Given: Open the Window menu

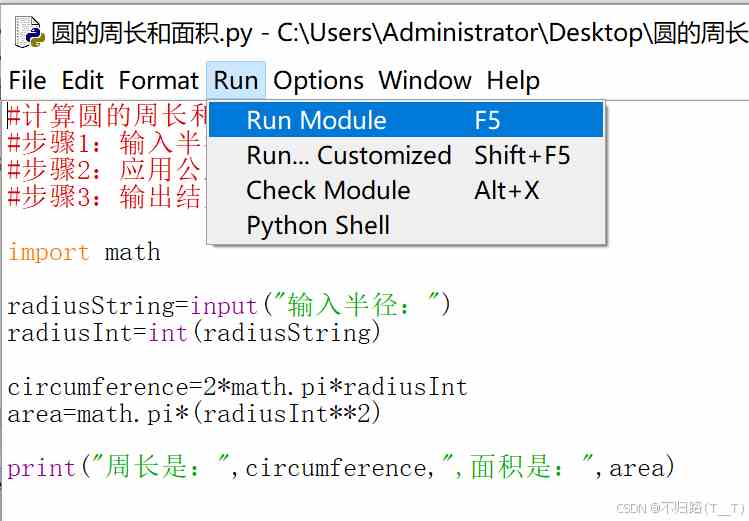Looking at the screenshot, I should [x=425, y=80].
